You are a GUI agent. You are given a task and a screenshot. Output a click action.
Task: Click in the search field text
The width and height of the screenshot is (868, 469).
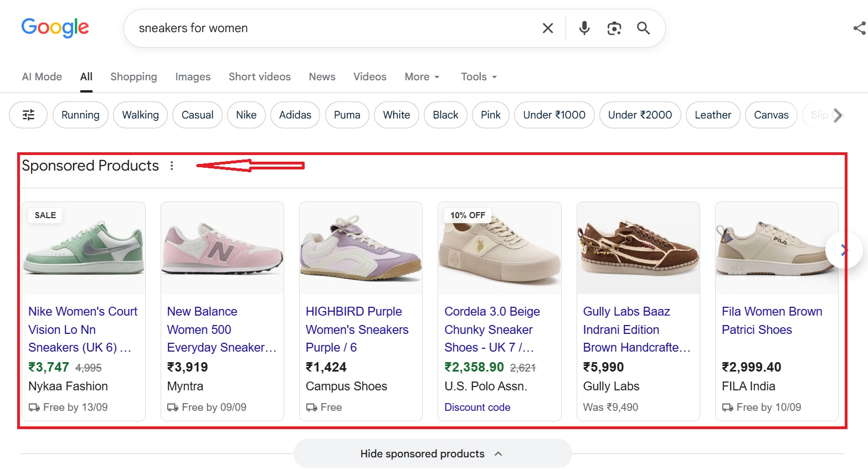point(193,28)
